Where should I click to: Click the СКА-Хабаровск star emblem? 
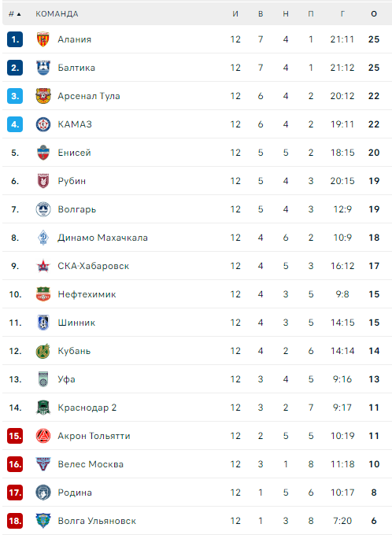43,266
